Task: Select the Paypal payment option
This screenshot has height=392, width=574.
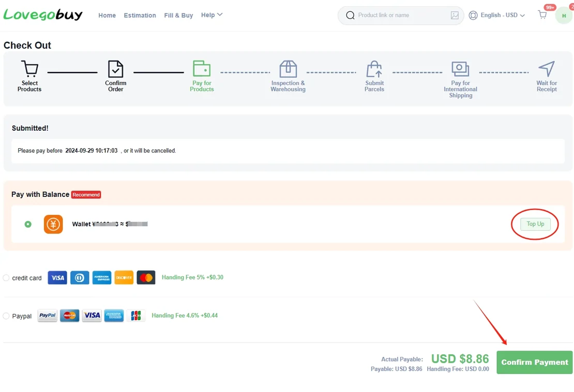Action: click(x=6, y=316)
